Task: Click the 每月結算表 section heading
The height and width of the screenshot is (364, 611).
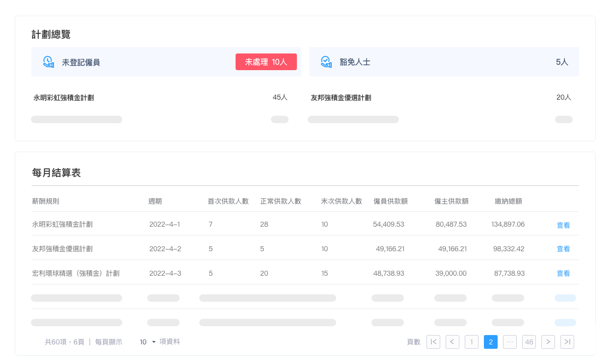Action: (56, 173)
